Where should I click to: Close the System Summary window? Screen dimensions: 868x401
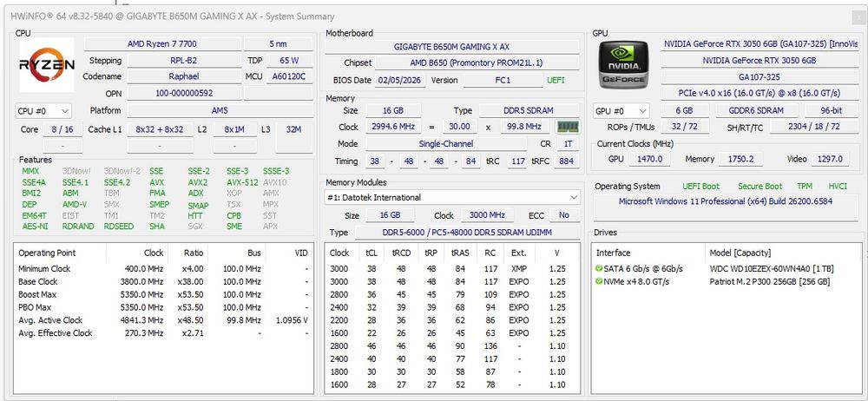click(x=859, y=16)
